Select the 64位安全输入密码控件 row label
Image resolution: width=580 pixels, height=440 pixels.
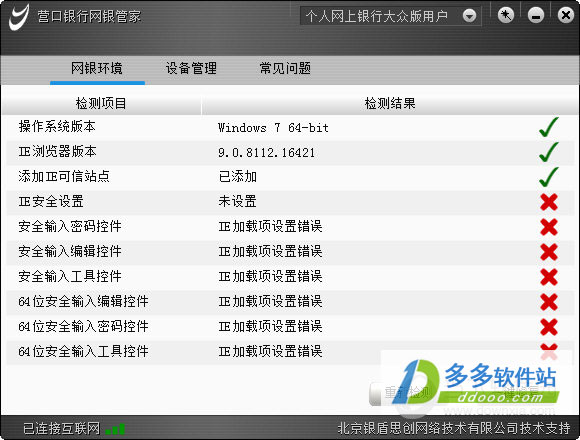tap(84, 326)
